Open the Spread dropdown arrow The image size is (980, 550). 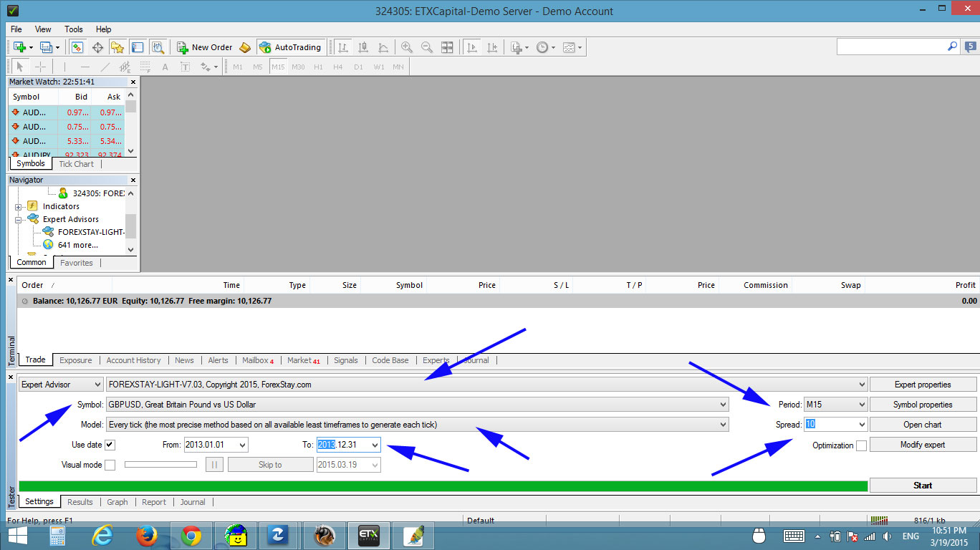(861, 425)
